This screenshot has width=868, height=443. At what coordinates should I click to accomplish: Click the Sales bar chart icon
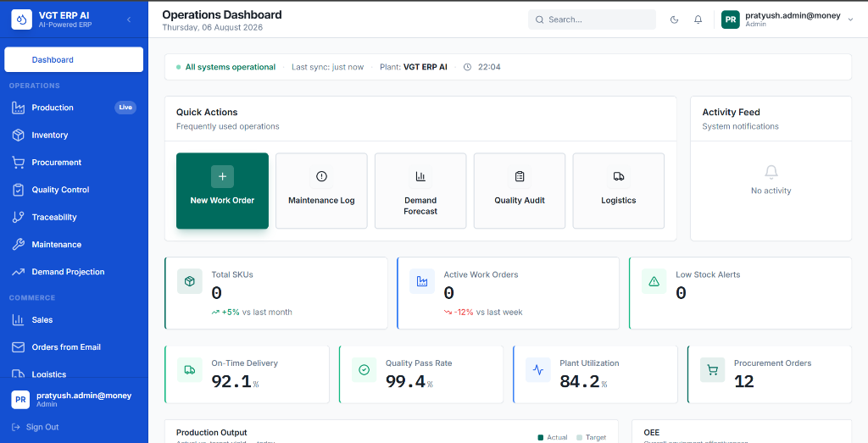click(19, 319)
